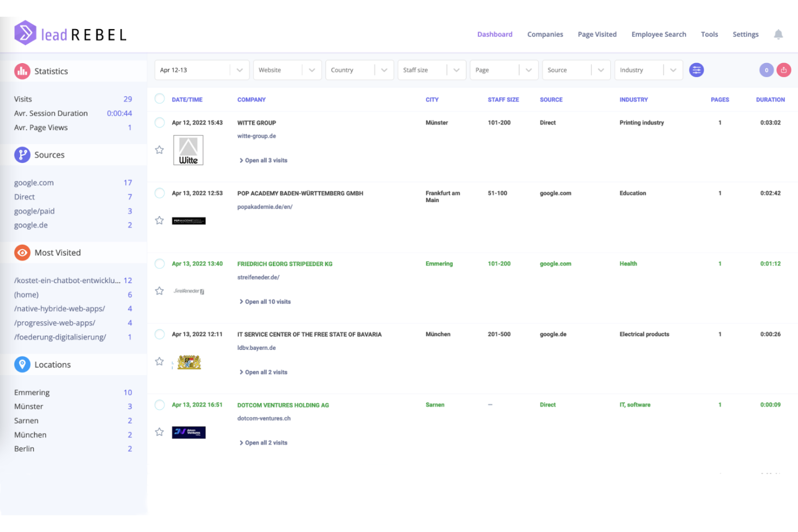Click the Bavaria coat of arms logo
This screenshot has width=798, height=532.
coord(189,362)
